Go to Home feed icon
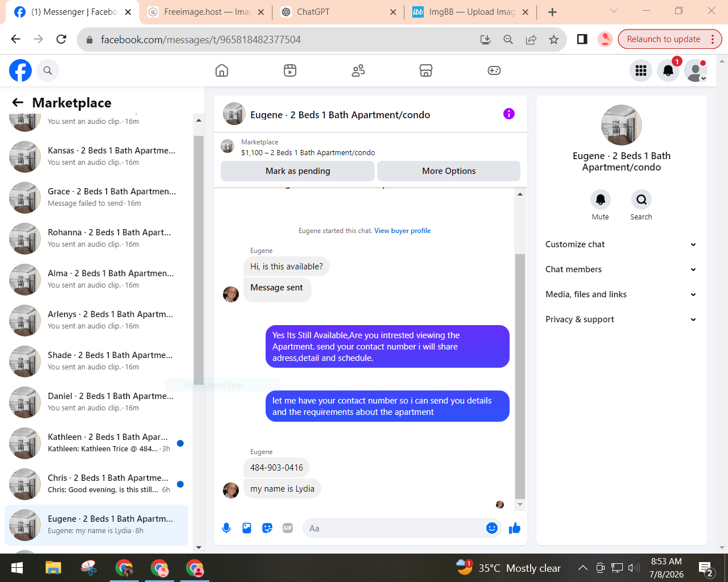Screen dimensions: 728x582 [x=222, y=70]
